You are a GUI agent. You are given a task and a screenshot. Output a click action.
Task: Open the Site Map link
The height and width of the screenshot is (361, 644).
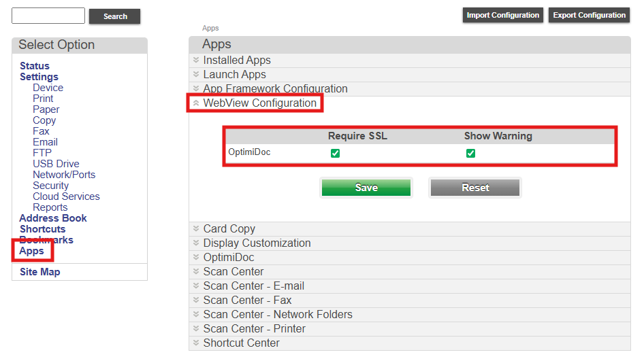tap(39, 272)
